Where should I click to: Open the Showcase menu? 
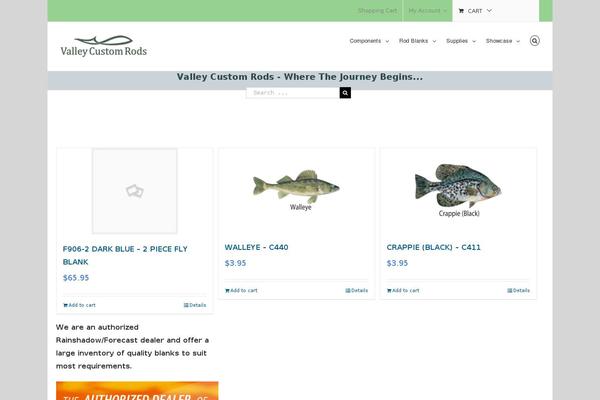pyautogui.click(x=503, y=41)
